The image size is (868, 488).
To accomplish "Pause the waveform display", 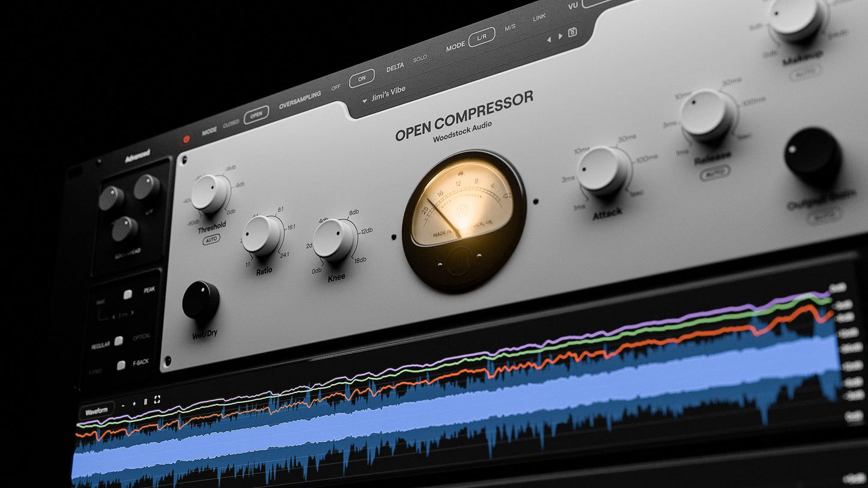I will (145, 402).
